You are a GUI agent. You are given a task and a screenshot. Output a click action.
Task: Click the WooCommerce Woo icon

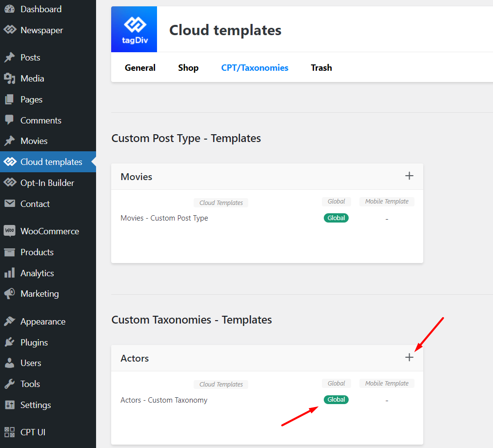(9, 231)
